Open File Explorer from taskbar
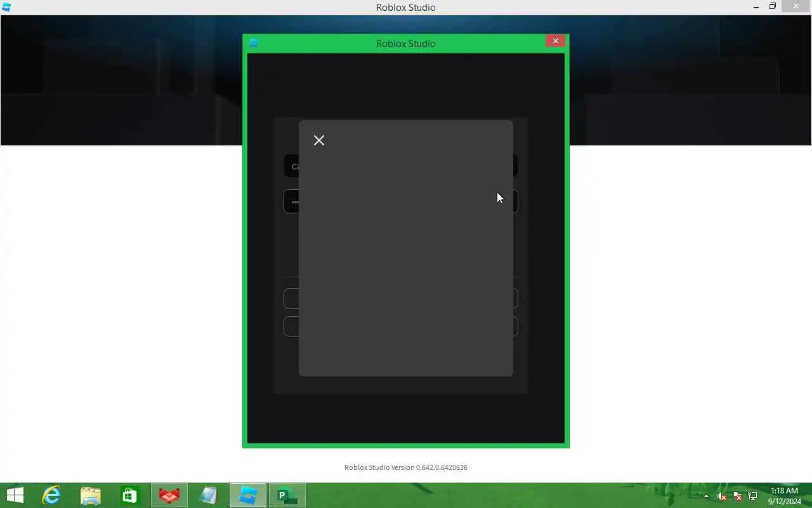 [x=91, y=495]
